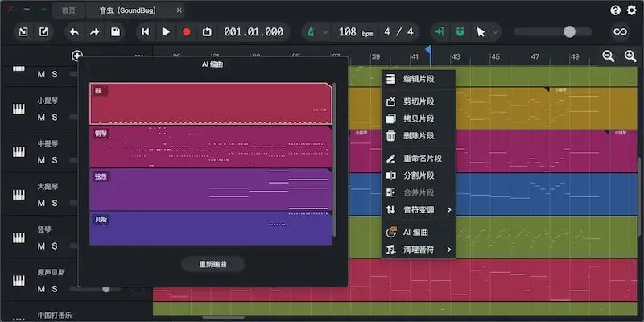The width and height of the screenshot is (644, 322).
Task: Open settings with the gear icon
Action: 632,10
